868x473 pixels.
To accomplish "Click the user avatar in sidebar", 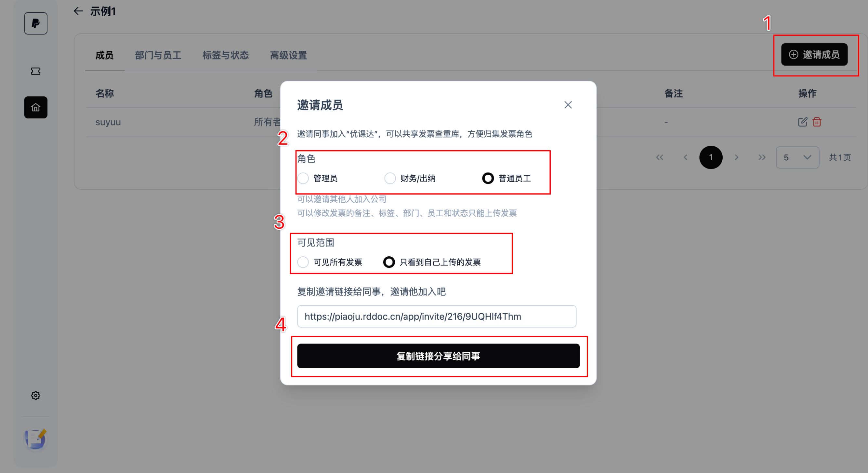I will click(36, 439).
